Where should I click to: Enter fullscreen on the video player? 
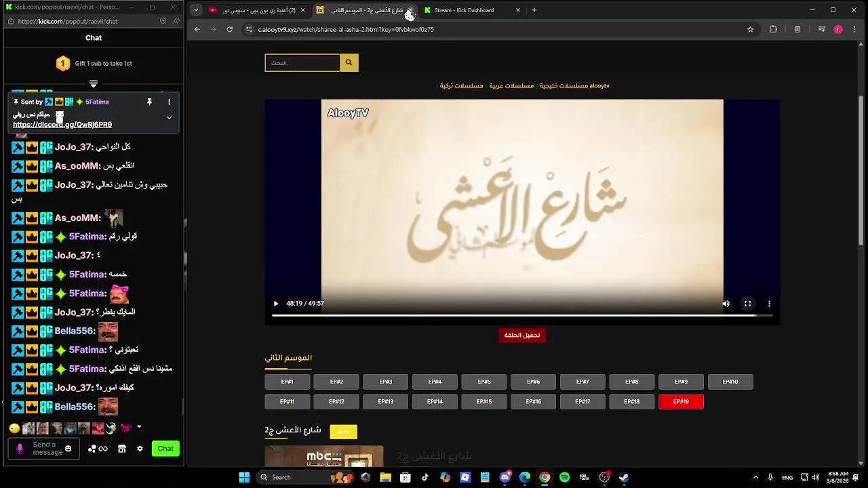point(747,304)
